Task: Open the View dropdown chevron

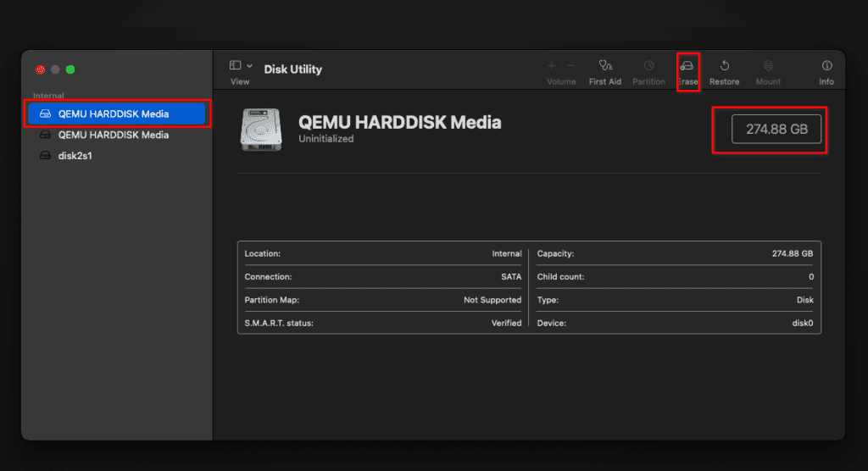Action: pos(250,66)
